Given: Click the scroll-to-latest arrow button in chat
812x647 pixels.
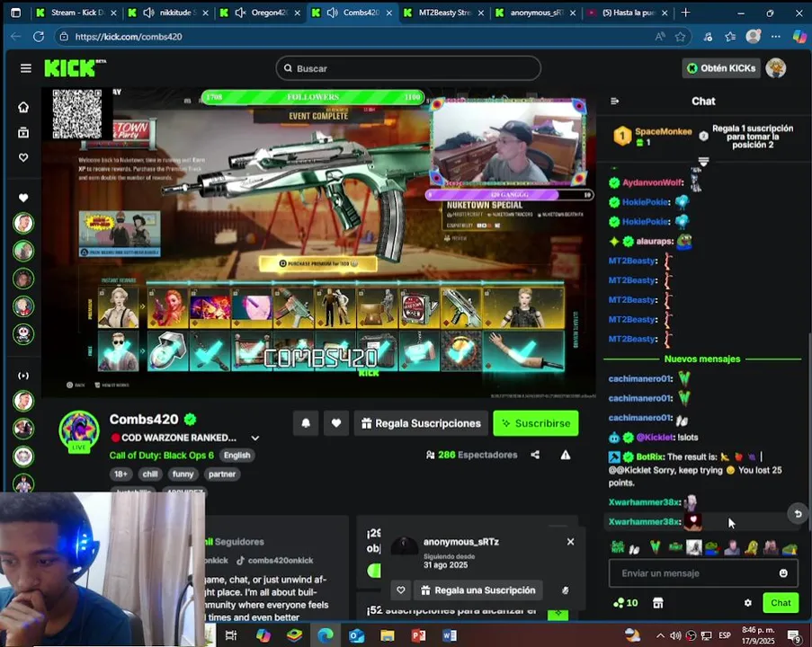Looking at the screenshot, I should (x=798, y=513).
